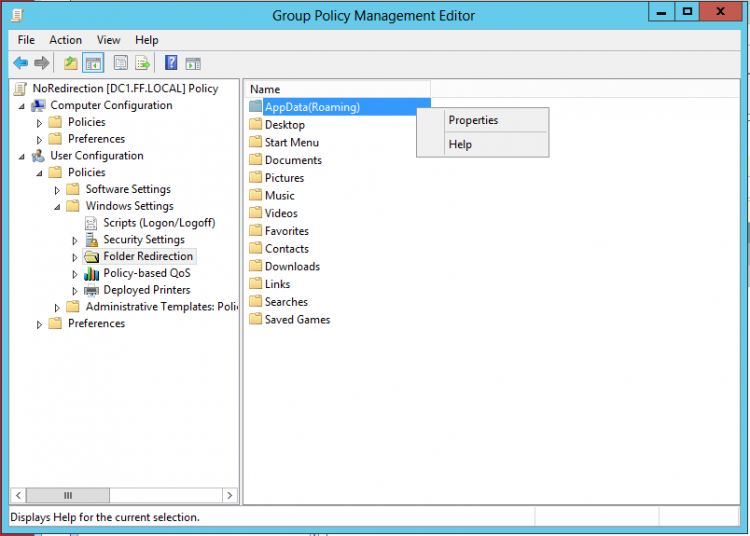
Task: Go back with the blue Back arrow
Action: [21, 63]
